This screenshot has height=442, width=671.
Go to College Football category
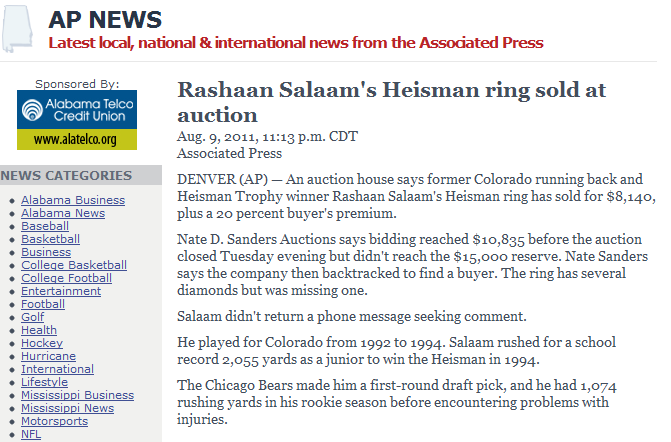pos(66,278)
